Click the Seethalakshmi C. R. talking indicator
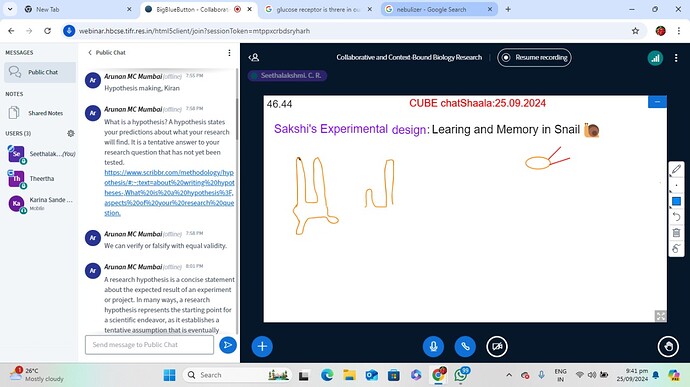This screenshot has width=690, height=387. 287,76
